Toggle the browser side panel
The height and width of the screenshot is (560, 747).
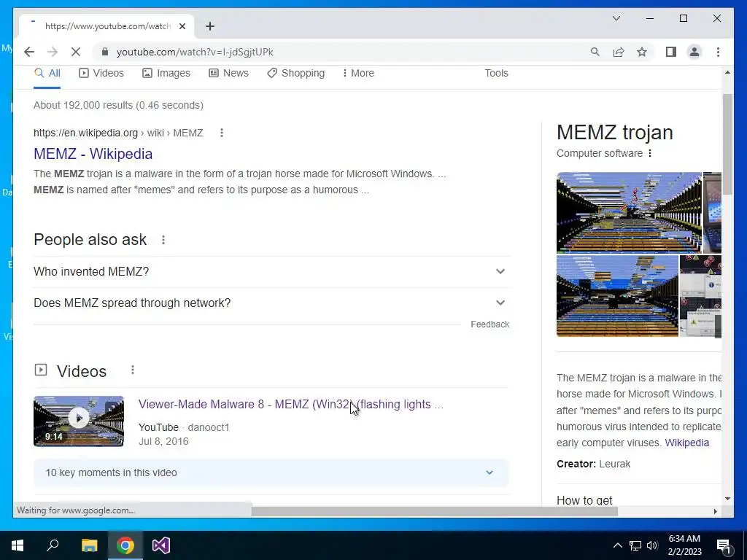coord(671,52)
